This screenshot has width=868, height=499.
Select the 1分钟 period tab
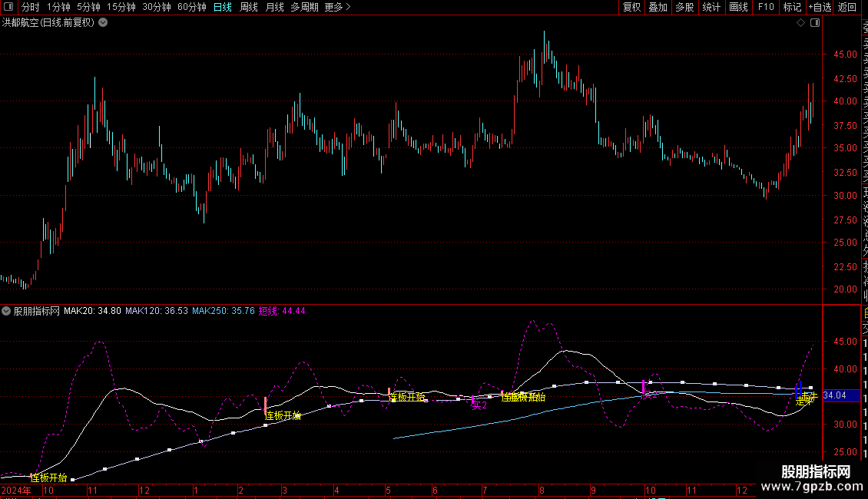click(58, 7)
